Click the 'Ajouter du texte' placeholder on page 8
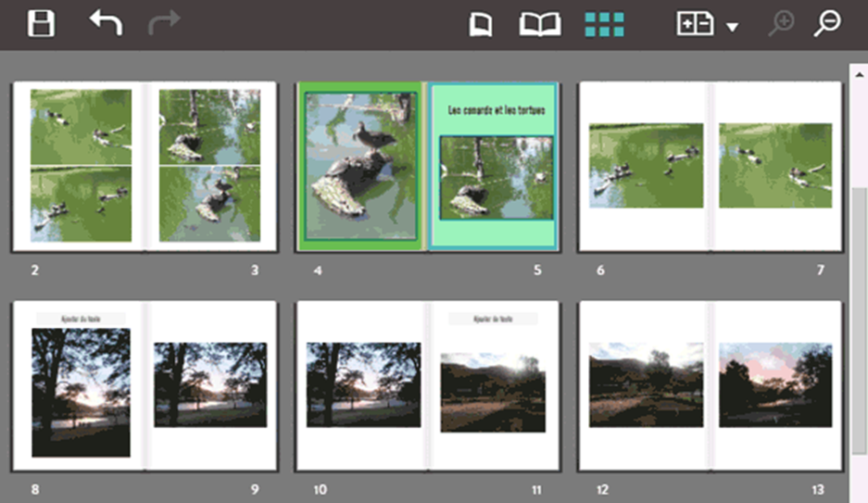The height and width of the screenshot is (503, 868). coord(81,319)
